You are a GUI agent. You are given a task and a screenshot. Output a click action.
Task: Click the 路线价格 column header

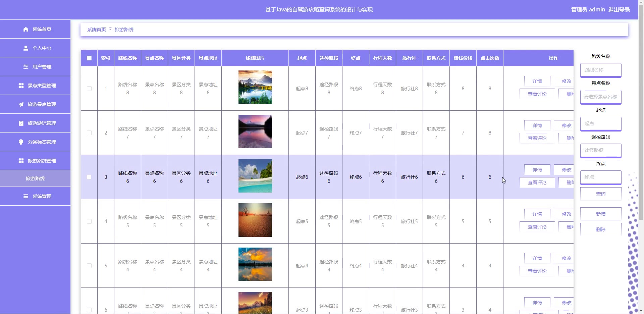coord(463,58)
